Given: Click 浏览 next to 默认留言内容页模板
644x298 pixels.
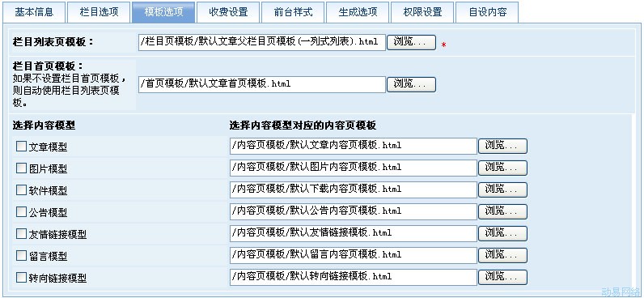Looking at the screenshot, I should [x=502, y=255].
